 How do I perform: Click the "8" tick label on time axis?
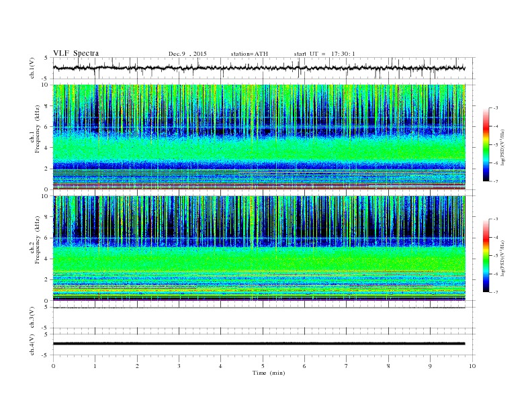(388, 366)
